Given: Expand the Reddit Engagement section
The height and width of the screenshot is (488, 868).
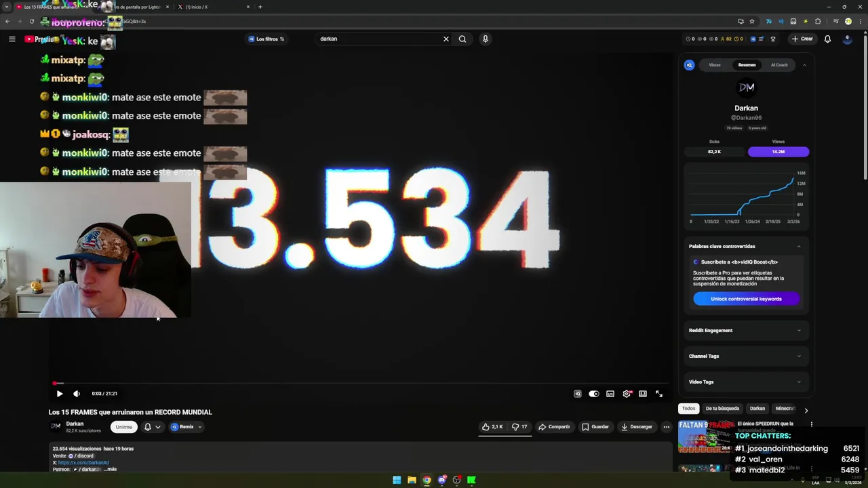Looking at the screenshot, I should (x=746, y=330).
